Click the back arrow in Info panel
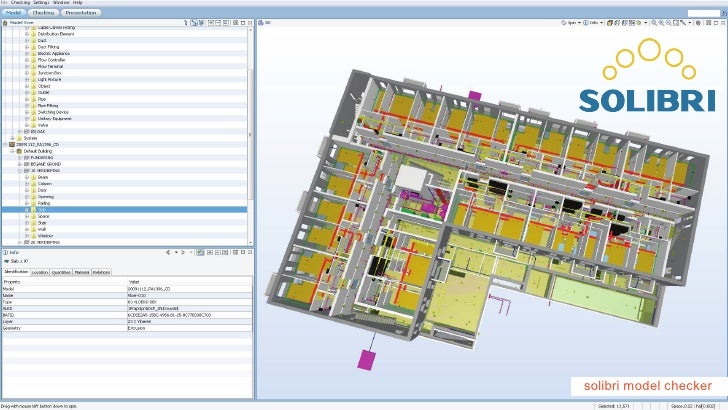 (x=168, y=253)
